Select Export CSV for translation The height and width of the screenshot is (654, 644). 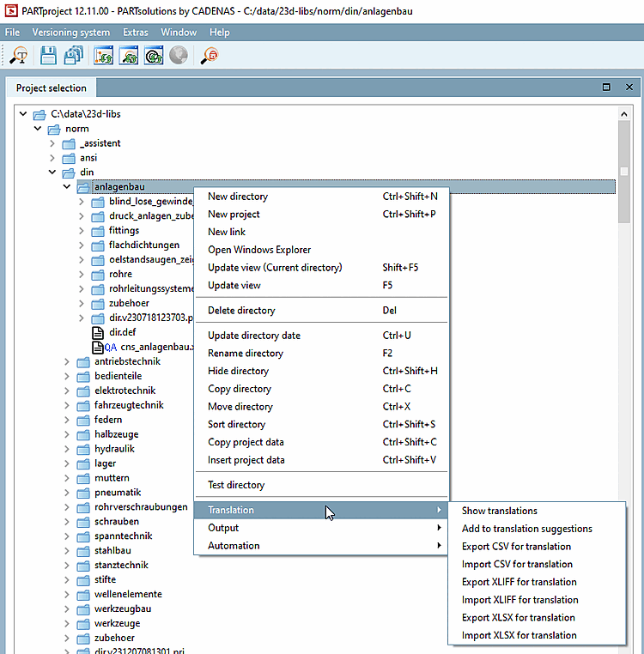coord(537,547)
